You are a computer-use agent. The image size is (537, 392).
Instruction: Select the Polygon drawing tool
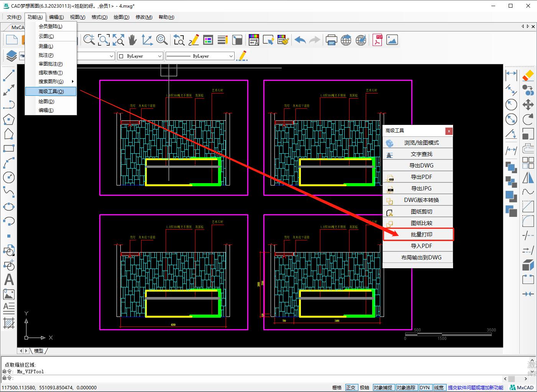pos(8,120)
